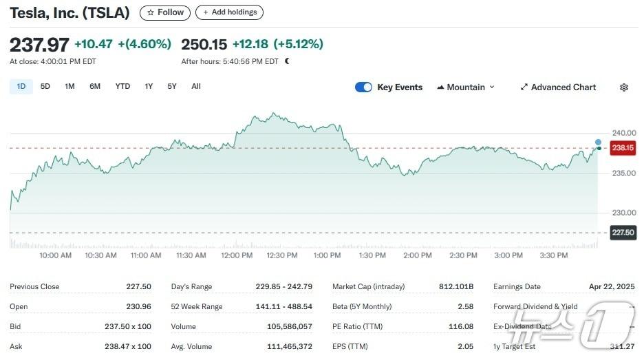Click the Advanced Chart expand icon
Screen dimensions: 644x358
click(x=524, y=87)
